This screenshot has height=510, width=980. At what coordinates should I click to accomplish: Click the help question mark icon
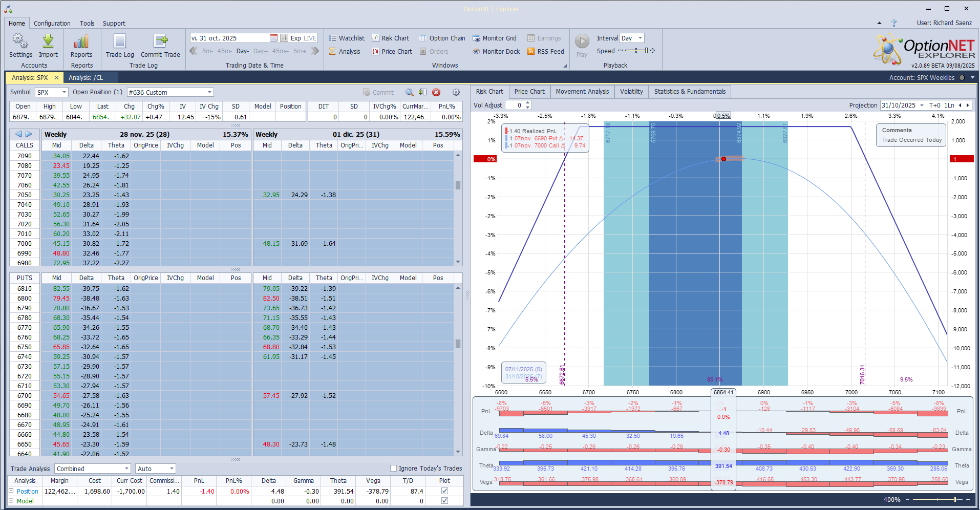[x=894, y=23]
